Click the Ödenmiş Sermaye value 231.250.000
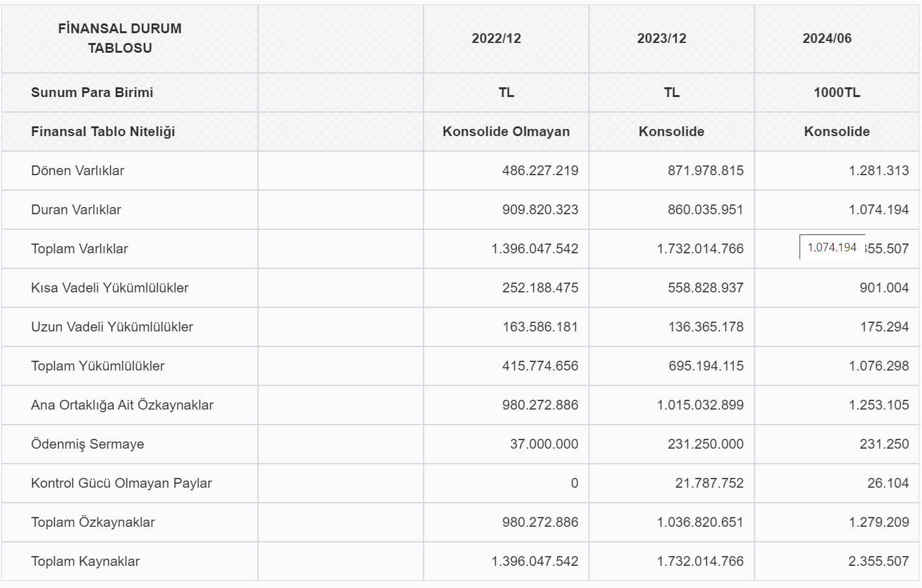Image resolution: width=922 pixels, height=588 pixels. tap(706, 444)
